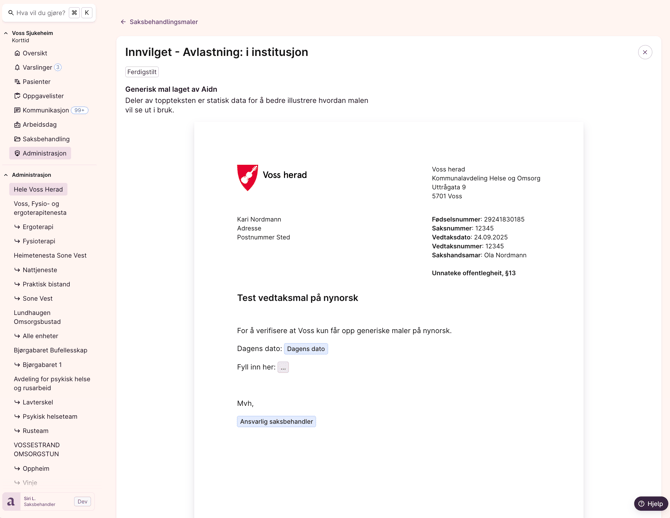
Task: Click the Oversikt home icon
Action: (17, 53)
